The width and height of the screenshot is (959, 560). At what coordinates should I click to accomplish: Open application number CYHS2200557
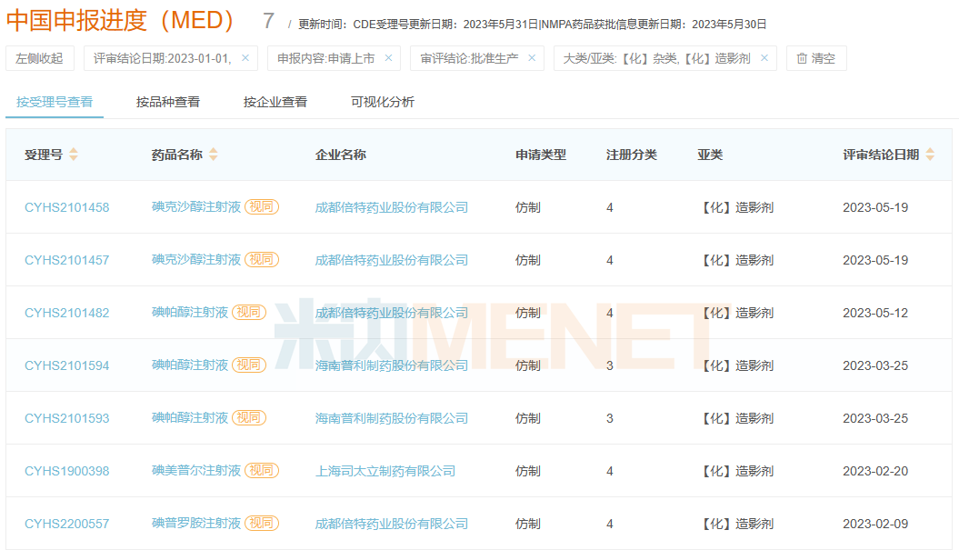coord(66,524)
